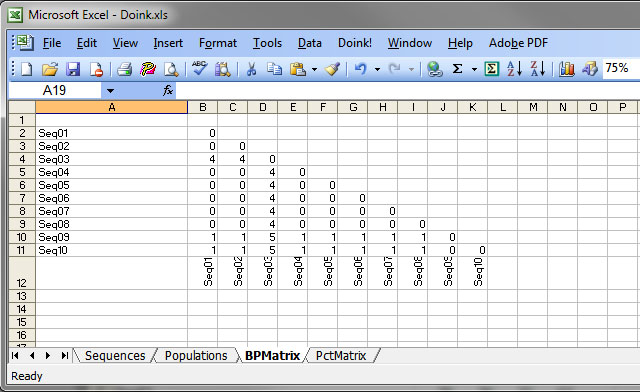640x392 pixels.
Task: Open the 75% zoom combo box
Action: coord(620,68)
